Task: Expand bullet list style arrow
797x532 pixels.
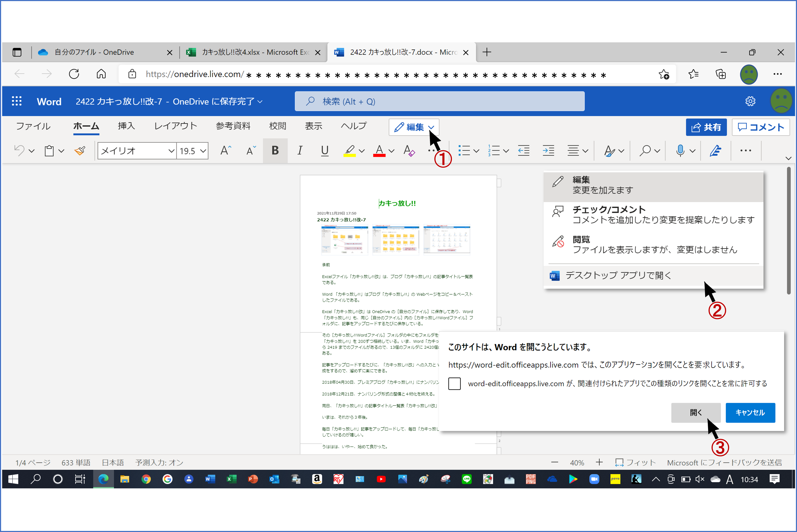Action: tap(476, 151)
